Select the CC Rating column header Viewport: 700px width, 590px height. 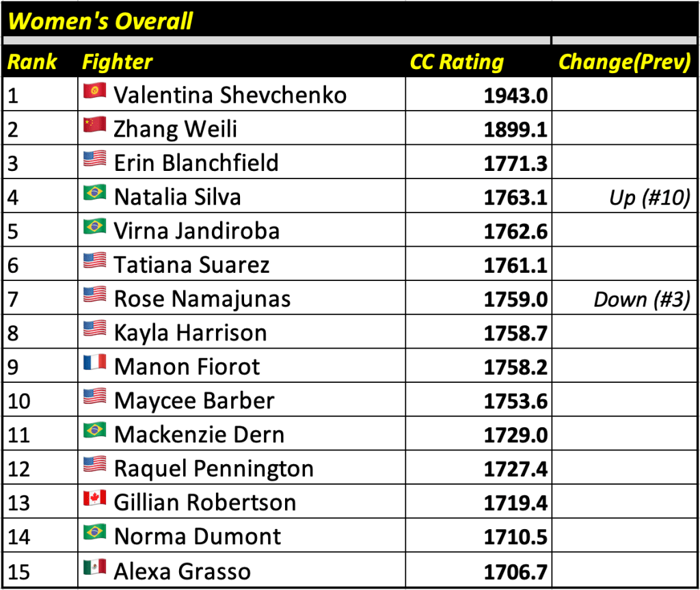tap(457, 62)
